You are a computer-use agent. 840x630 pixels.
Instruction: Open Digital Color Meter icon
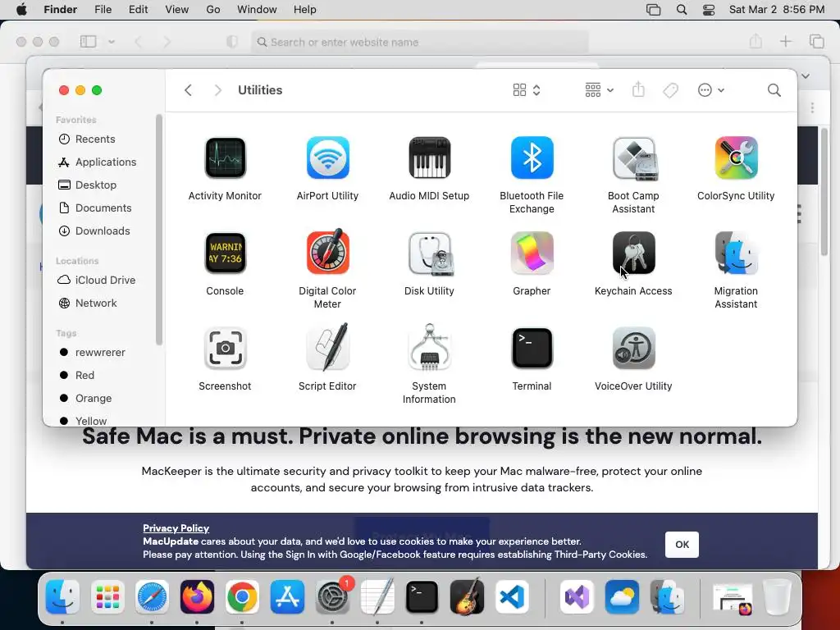point(328,252)
